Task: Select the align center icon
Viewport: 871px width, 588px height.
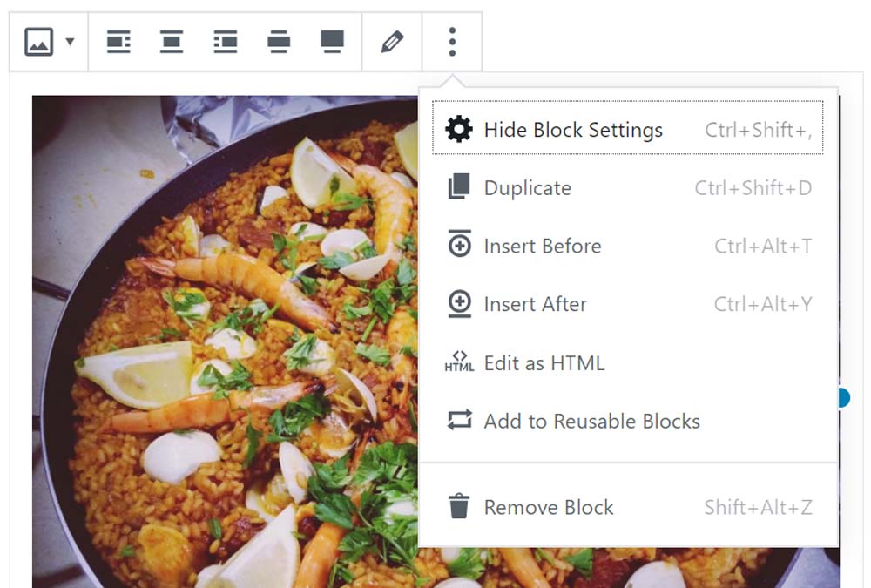Action: (172, 42)
